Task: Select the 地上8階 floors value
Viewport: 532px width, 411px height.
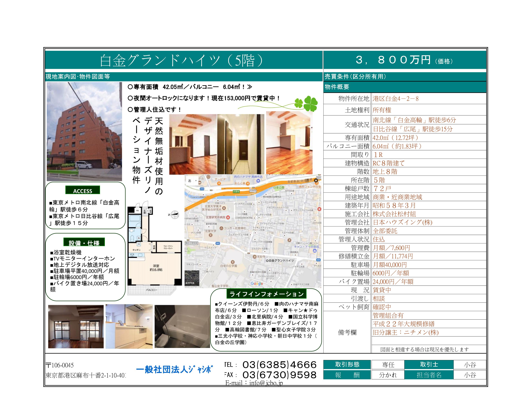Action: (x=385, y=172)
